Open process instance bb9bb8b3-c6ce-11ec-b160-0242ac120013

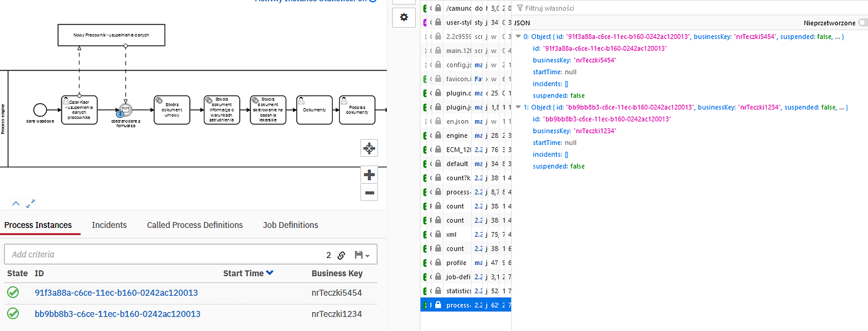117,314
